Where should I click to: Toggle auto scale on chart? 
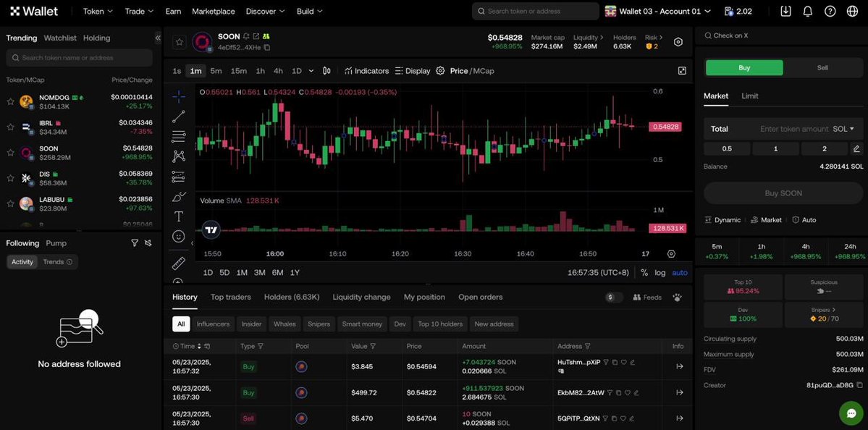[680, 273]
